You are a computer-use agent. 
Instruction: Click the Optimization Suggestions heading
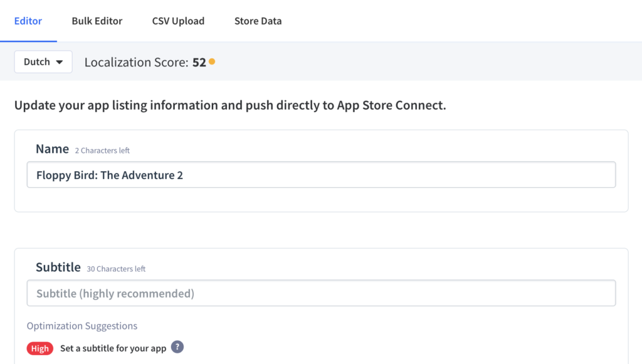(x=82, y=326)
